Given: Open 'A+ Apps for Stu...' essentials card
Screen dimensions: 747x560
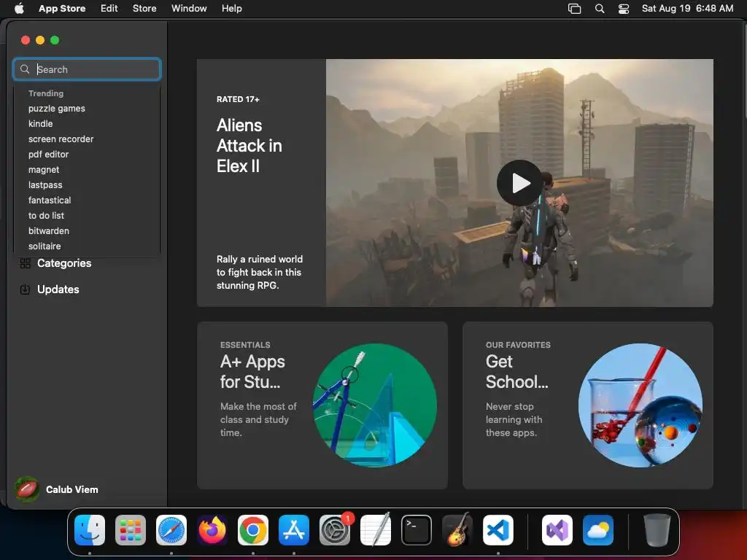Looking at the screenshot, I should coord(322,405).
